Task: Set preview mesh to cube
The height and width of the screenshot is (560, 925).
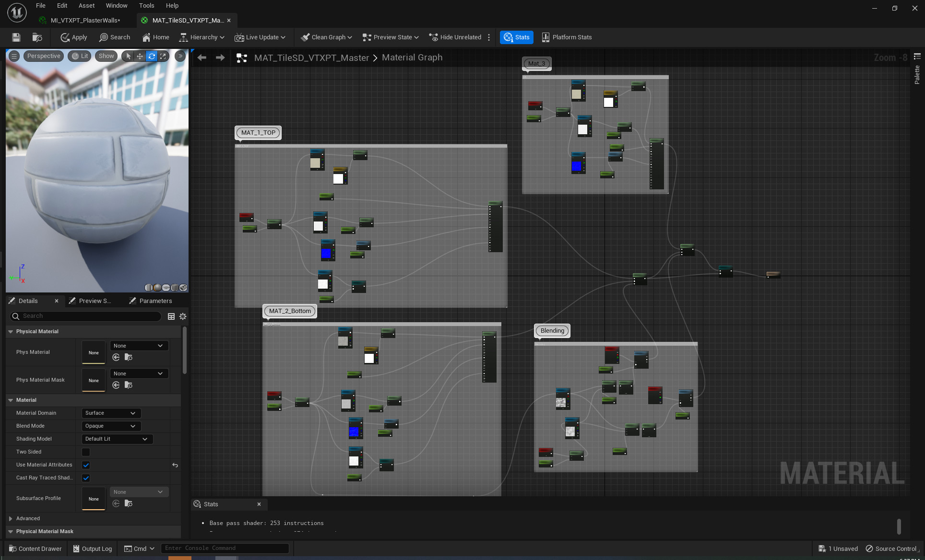Action: click(175, 288)
